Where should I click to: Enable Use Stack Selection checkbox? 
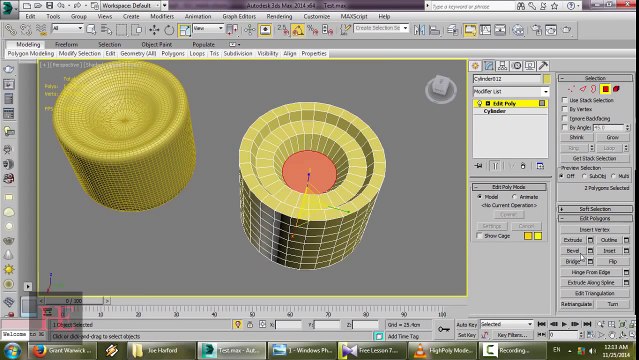(564, 100)
